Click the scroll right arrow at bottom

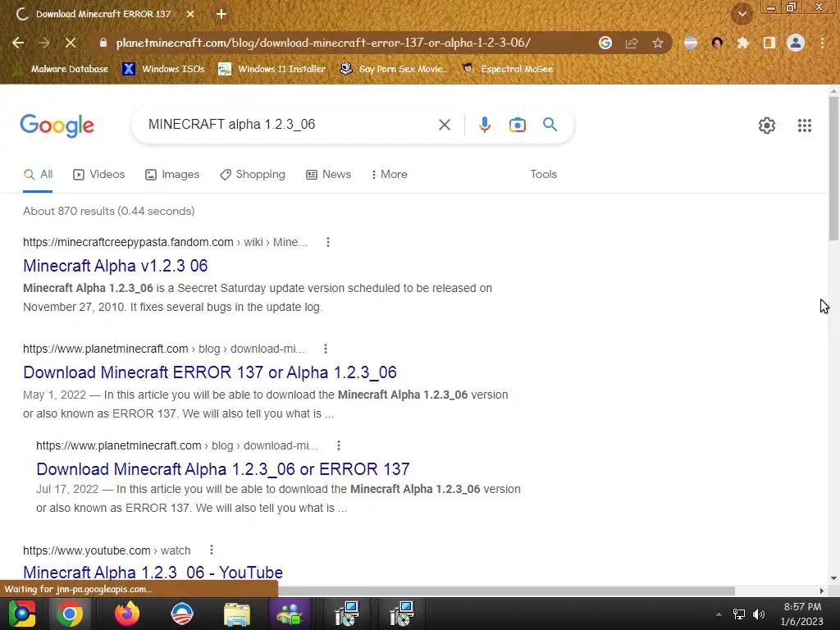822,591
